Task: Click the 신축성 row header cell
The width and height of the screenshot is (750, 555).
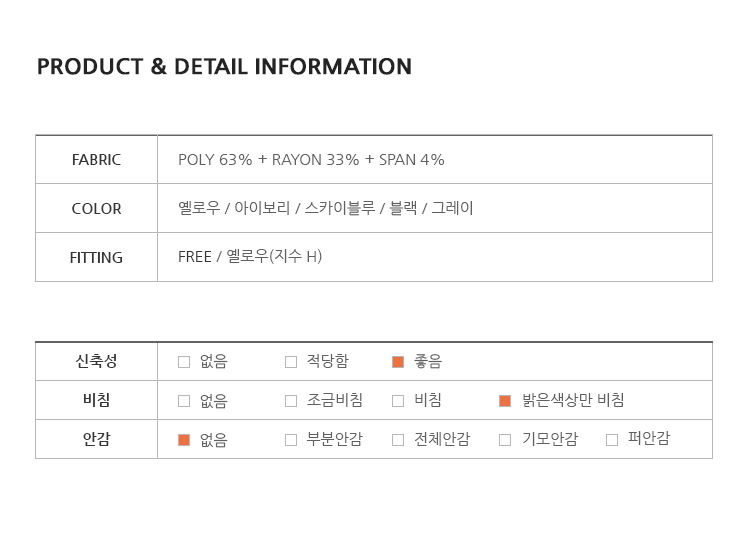Action: (x=96, y=362)
